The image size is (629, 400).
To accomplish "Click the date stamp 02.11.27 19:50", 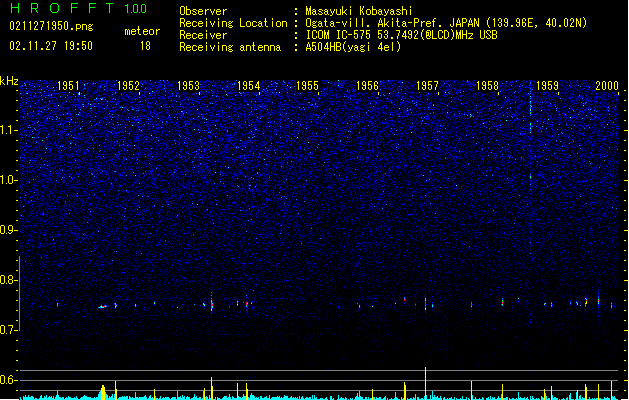I will pos(51,46).
